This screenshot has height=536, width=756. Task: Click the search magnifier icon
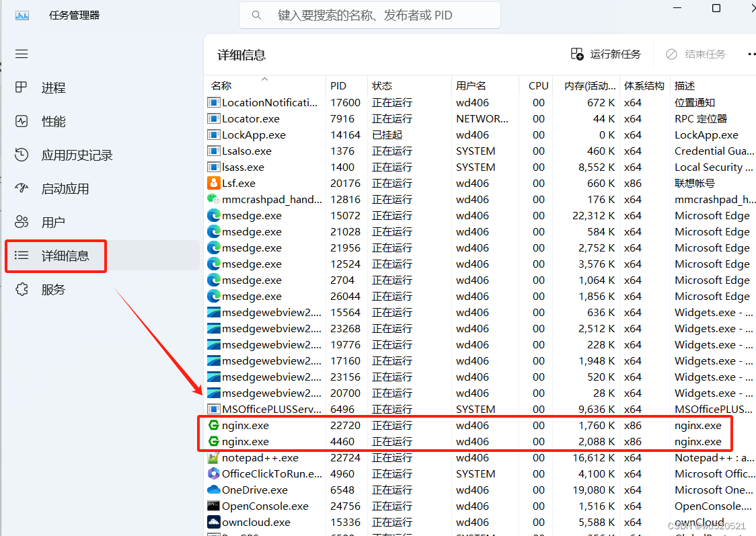[x=256, y=15]
